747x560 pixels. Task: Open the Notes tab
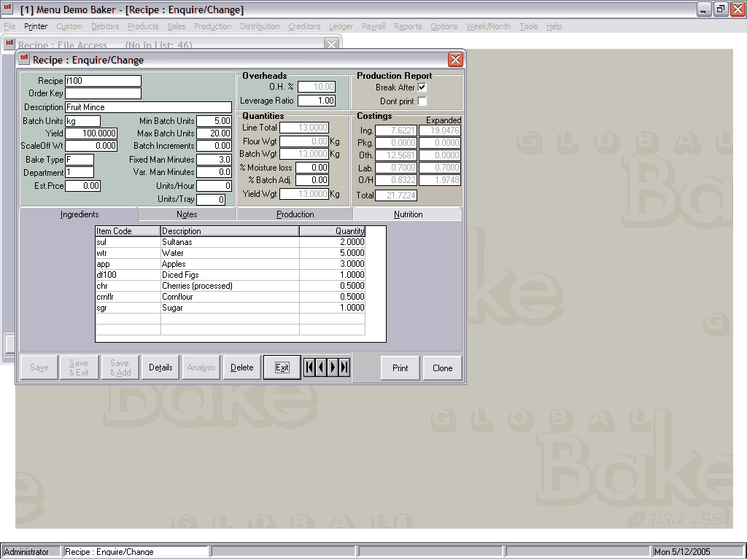coord(187,214)
